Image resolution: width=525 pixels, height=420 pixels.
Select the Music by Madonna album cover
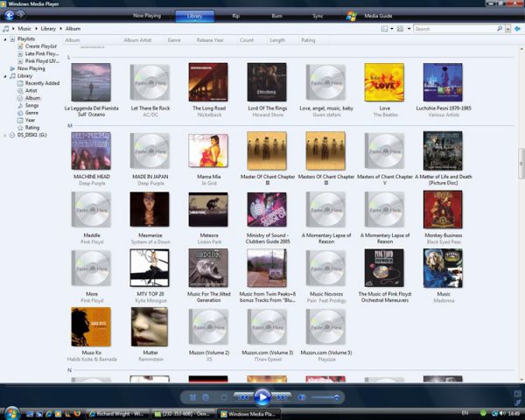[443, 269]
